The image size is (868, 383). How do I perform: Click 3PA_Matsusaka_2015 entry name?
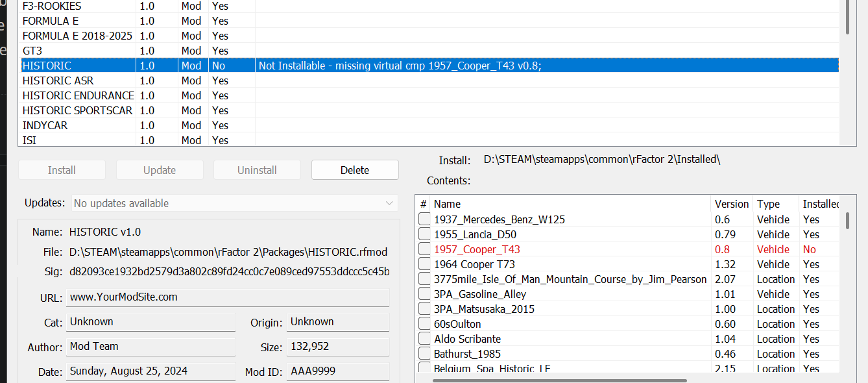point(485,309)
